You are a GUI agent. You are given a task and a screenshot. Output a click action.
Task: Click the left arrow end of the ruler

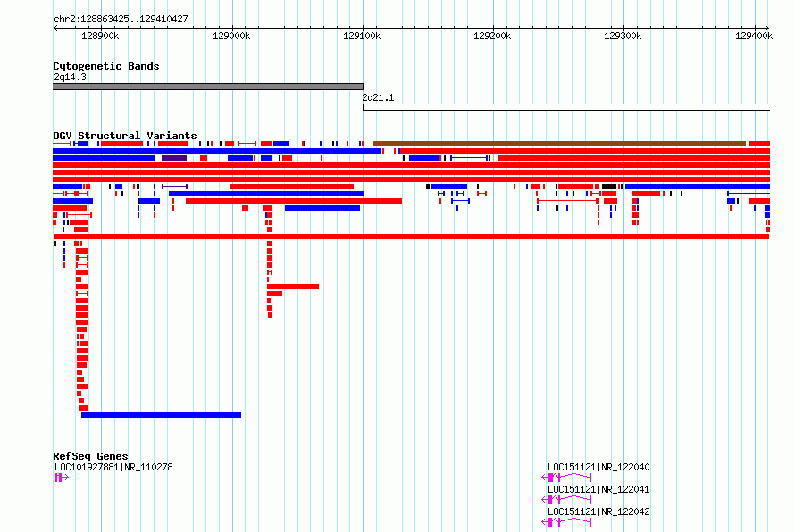click(x=55, y=28)
